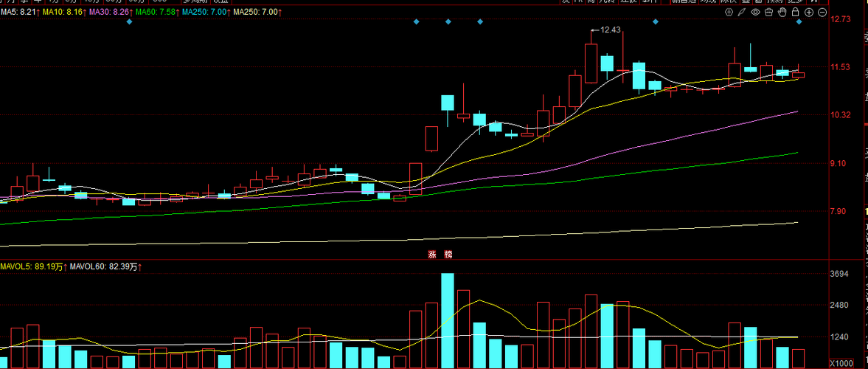Select the pen drawing tool icon
The height and width of the screenshot is (369, 868).
click(x=743, y=13)
